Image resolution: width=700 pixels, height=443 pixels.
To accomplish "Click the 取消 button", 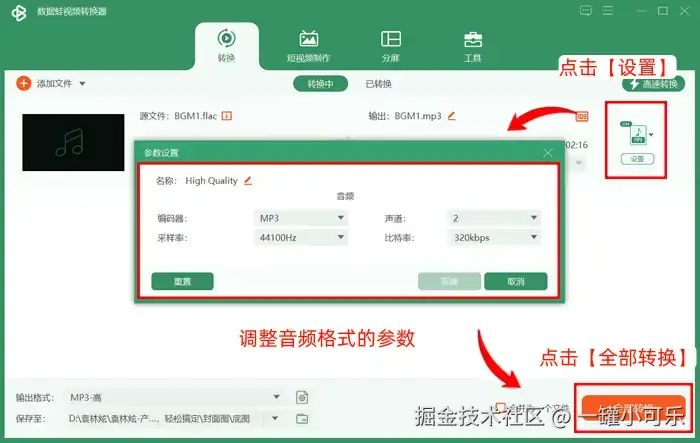I will 516,281.
